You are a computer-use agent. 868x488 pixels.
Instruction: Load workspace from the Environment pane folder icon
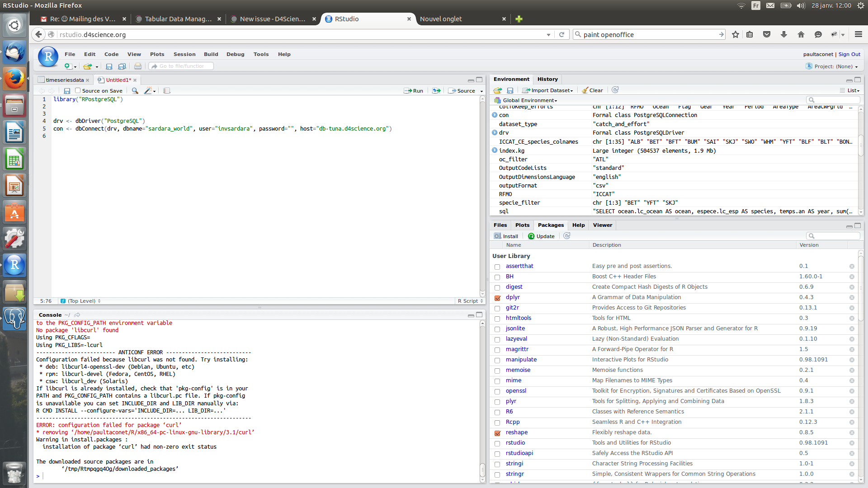[498, 90]
